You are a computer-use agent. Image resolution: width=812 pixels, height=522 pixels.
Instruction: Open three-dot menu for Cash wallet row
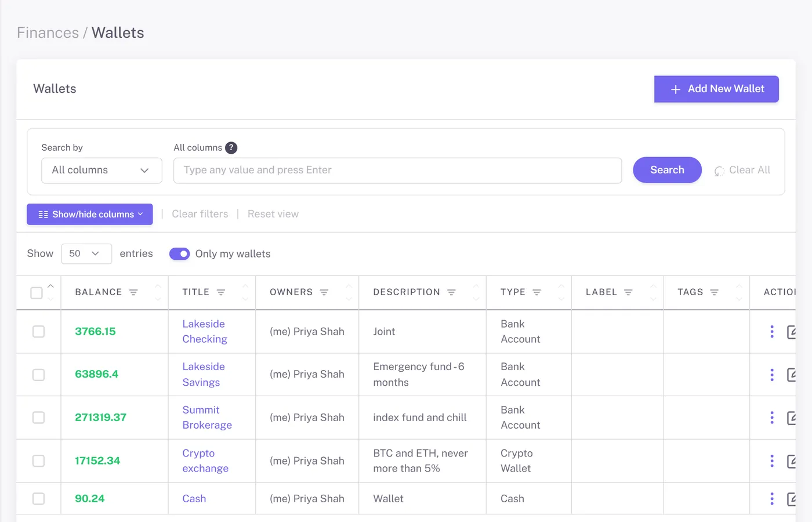pyautogui.click(x=772, y=499)
